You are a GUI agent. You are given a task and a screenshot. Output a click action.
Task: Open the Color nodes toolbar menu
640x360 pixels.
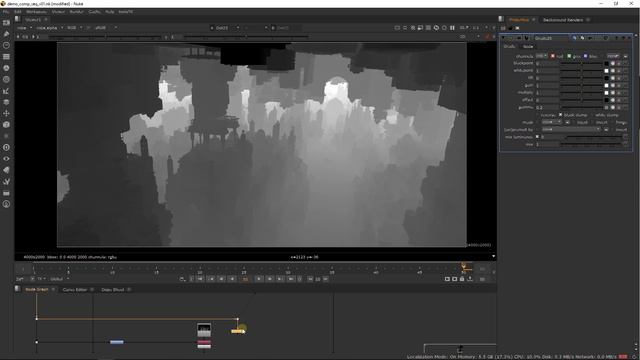click(x=6, y=68)
